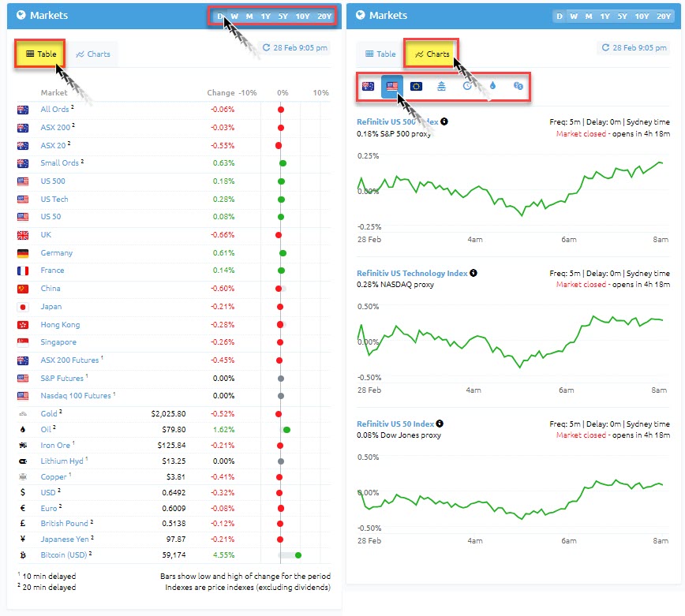This screenshot has width=685, height=616.
Task: Refresh the right panel via 28 Feb timestamp
Action: [x=634, y=48]
